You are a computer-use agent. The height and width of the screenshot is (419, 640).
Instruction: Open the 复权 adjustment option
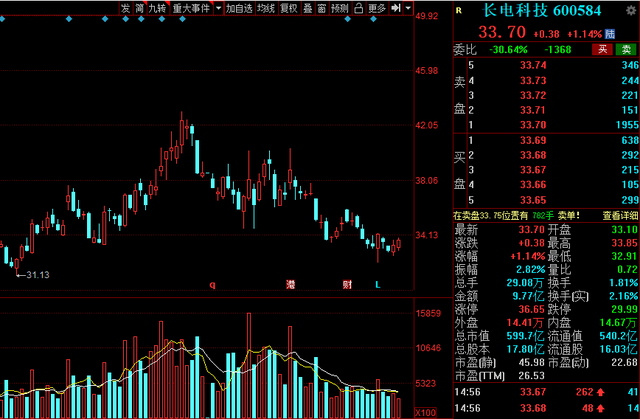[289, 8]
